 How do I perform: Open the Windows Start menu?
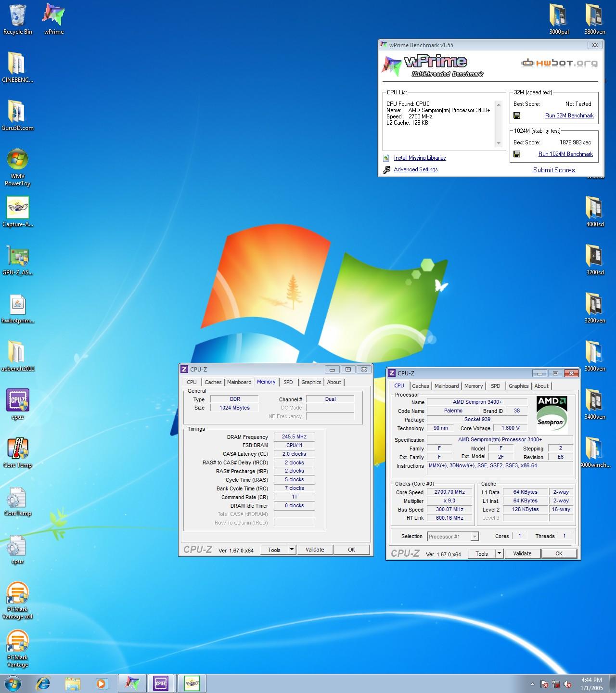pyautogui.click(x=13, y=683)
